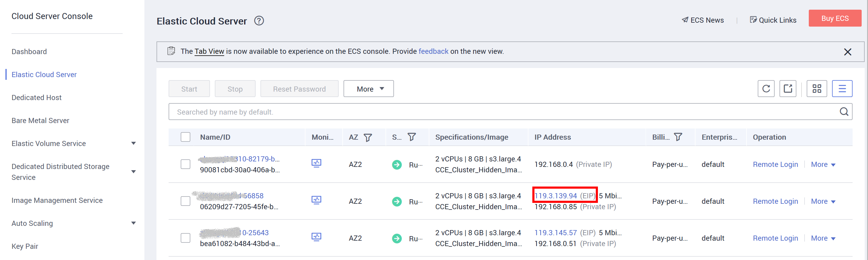Screen dimensions: 868x260
Task: Click the search magnifier icon
Action: click(x=844, y=112)
